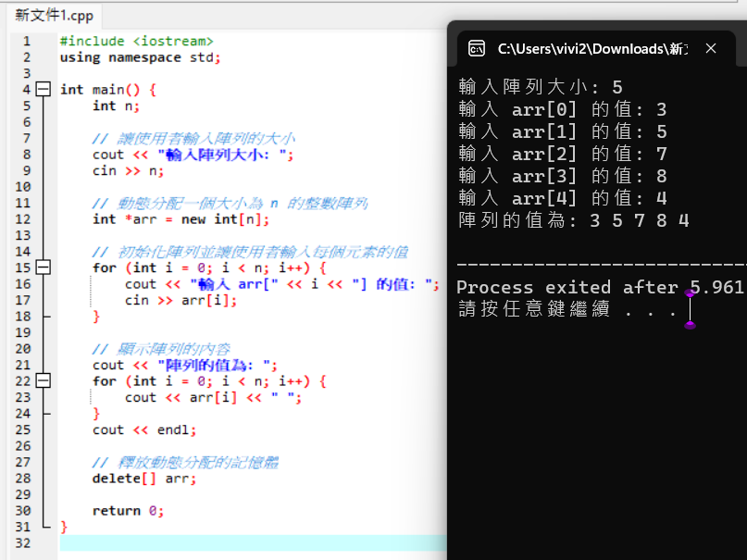Click console result '陣列的值為: 3 5 7 8 4'
Image resolution: width=747 pixels, height=560 pixels.
pos(574,220)
